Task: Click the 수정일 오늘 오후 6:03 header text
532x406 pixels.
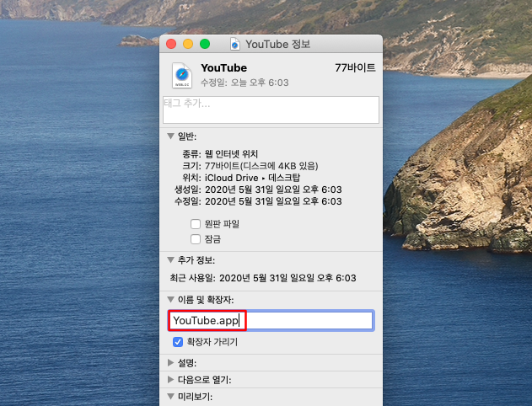Action: pyautogui.click(x=245, y=83)
